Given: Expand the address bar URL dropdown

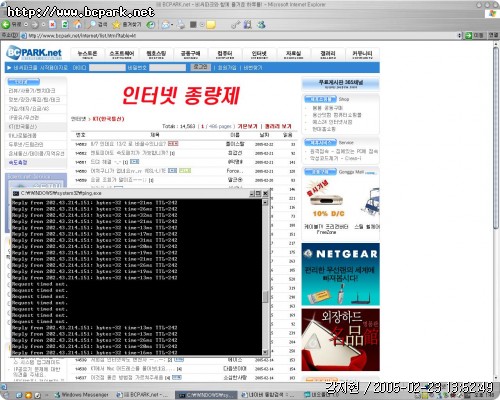Looking at the screenshot, I should coord(459,35).
